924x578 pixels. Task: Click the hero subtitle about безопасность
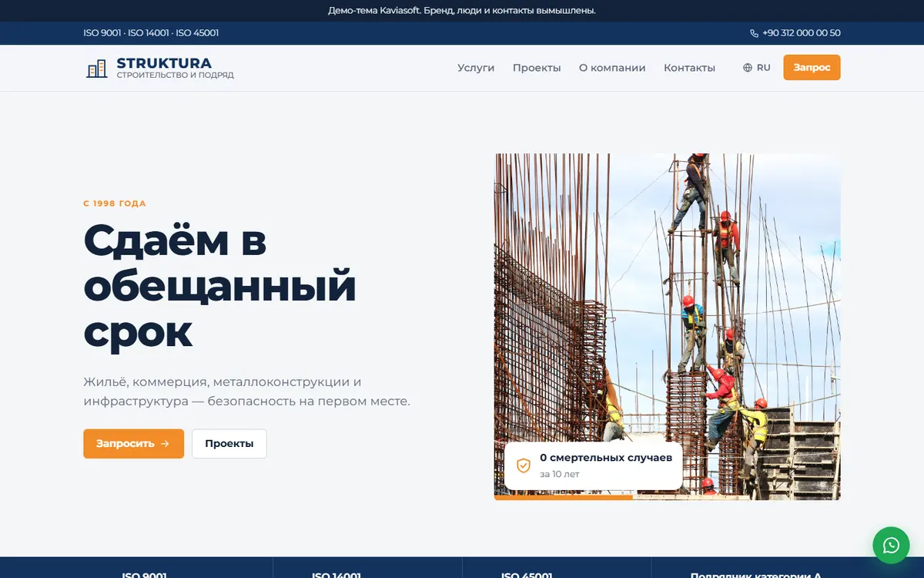coord(246,391)
